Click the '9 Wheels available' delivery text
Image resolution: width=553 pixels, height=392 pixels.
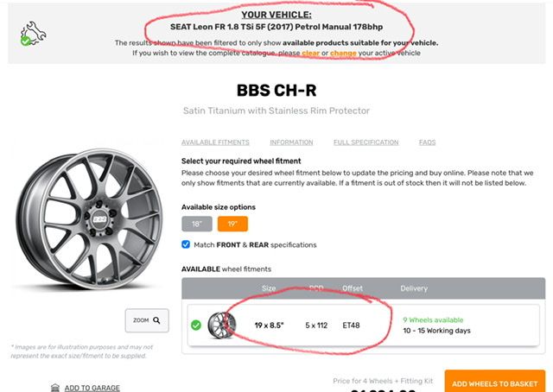click(x=435, y=319)
